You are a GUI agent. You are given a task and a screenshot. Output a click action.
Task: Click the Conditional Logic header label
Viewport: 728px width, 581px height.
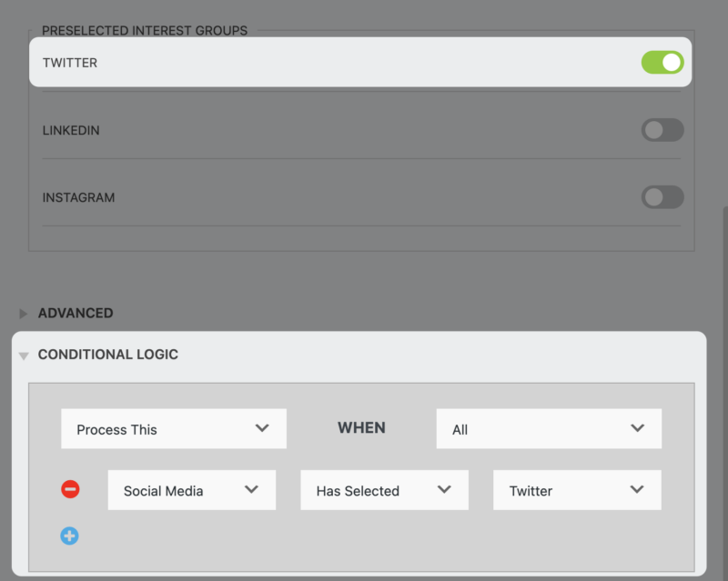point(108,355)
